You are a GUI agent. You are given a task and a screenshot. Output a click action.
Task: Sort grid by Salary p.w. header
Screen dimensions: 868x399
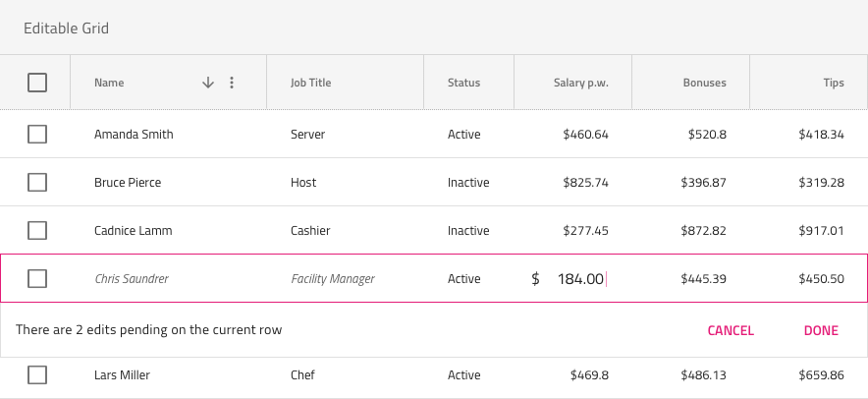pyautogui.click(x=580, y=83)
